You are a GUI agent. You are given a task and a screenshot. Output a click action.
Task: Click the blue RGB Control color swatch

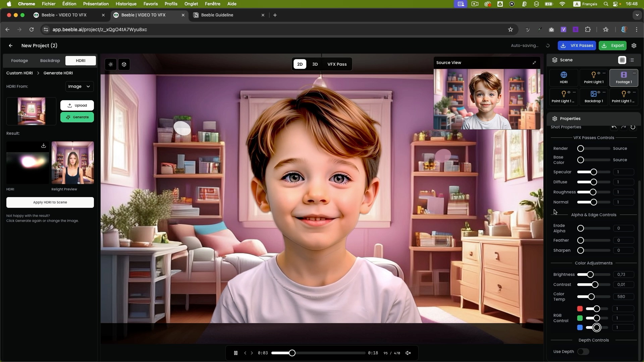[x=580, y=327]
